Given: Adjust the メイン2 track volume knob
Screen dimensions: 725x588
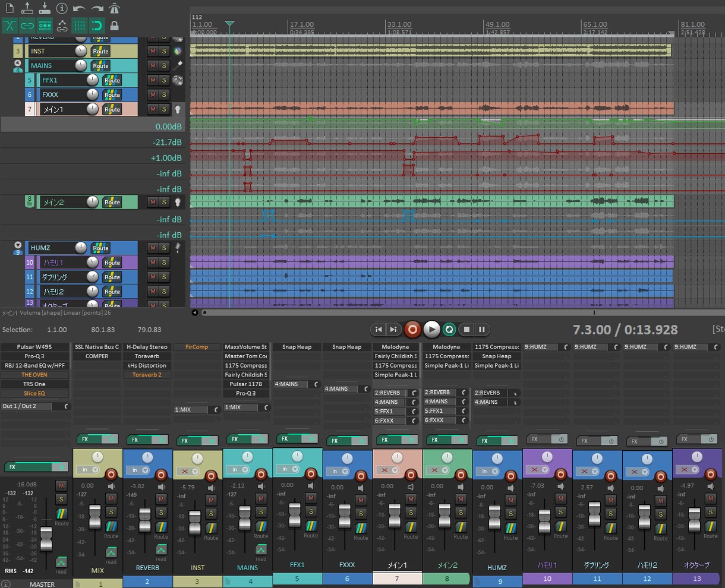Looking at the screenshot, I should click(92, 202).
